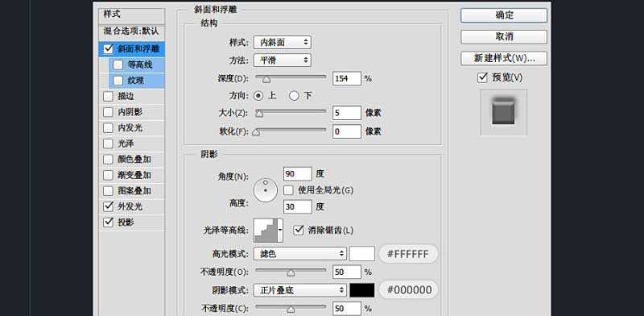Open 投影 effect settings label

(126, 222)
